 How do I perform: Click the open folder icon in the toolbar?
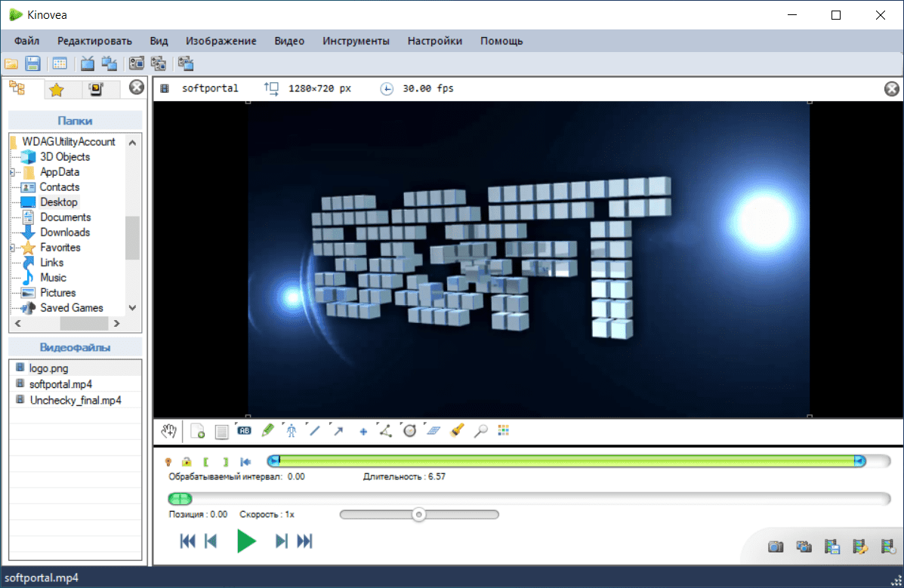(x=11, y=63)
